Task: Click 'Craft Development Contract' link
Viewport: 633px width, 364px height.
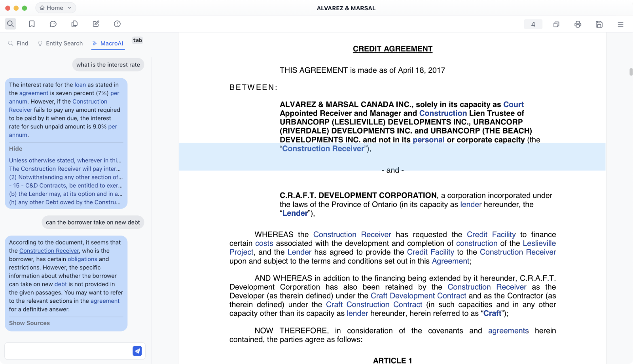Action: [x=418, y=296]
